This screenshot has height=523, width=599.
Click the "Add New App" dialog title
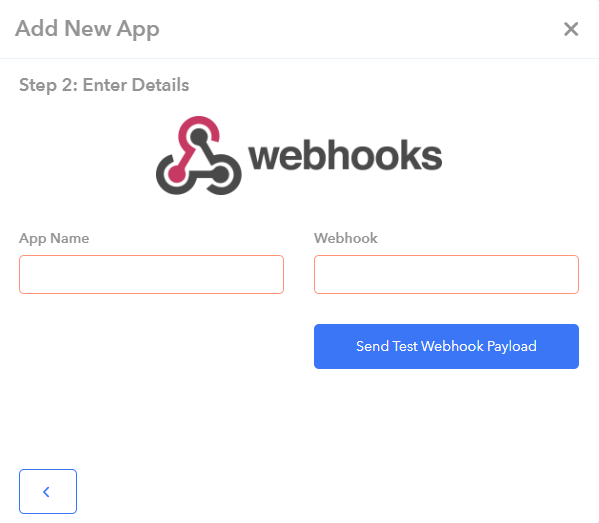87,29
